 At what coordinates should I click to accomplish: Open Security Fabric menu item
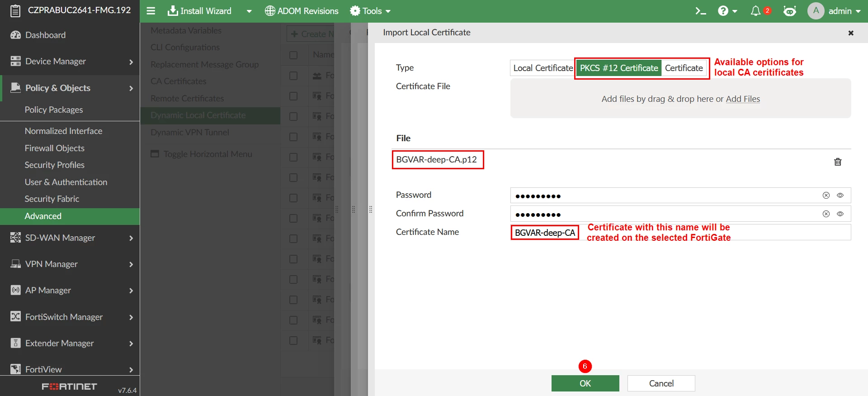[x=52, y=199]
